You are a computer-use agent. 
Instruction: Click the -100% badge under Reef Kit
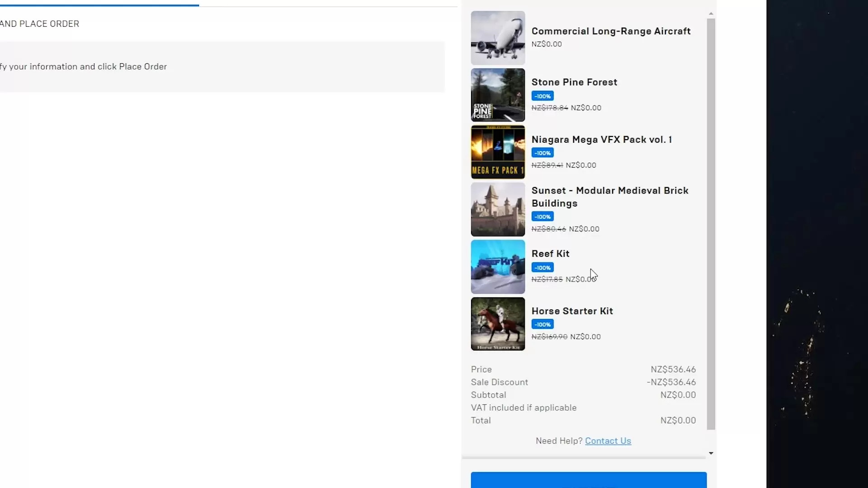(542, 268)
